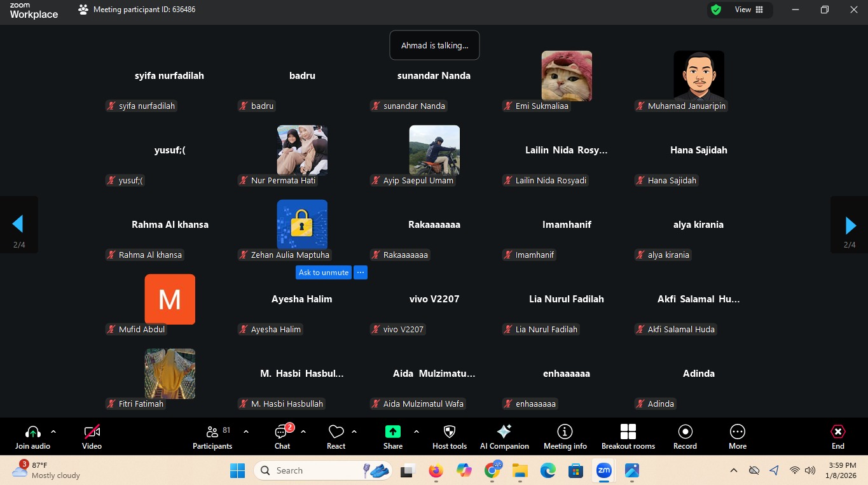Open File Explorer from the taskbar
This screenshot has height=485, width=868.
point(520,470)
